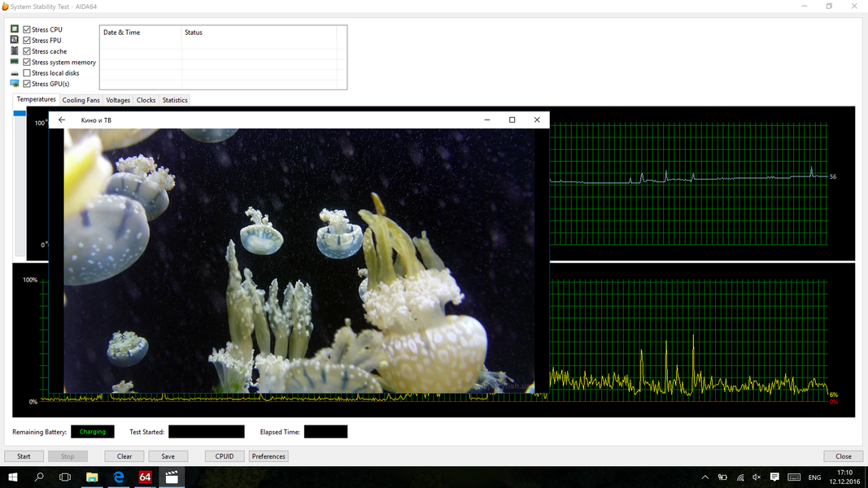Disable the Stress system memory checkbox
The width and height of the screenshot is (868, 488).
click(x=27, y=62)
